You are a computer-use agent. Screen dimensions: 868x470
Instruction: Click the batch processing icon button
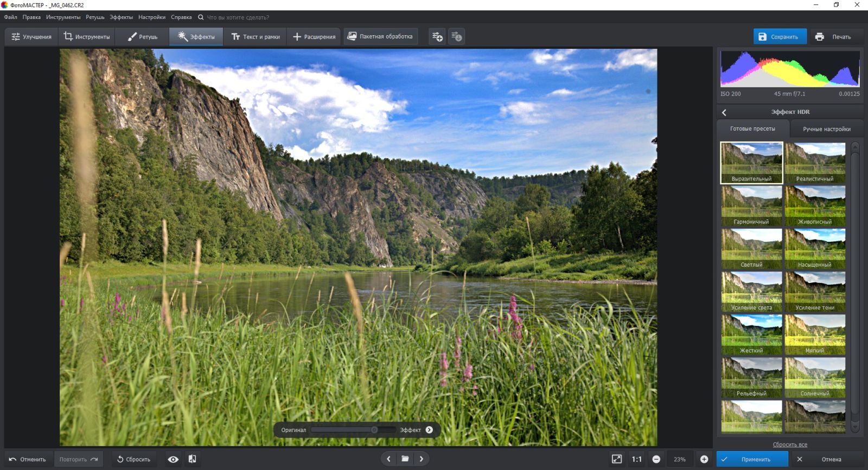[x=381, y=36]
